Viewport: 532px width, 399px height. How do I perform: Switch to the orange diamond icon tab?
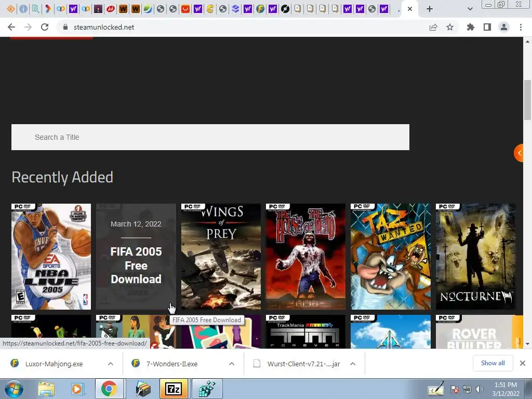point(11,9)
